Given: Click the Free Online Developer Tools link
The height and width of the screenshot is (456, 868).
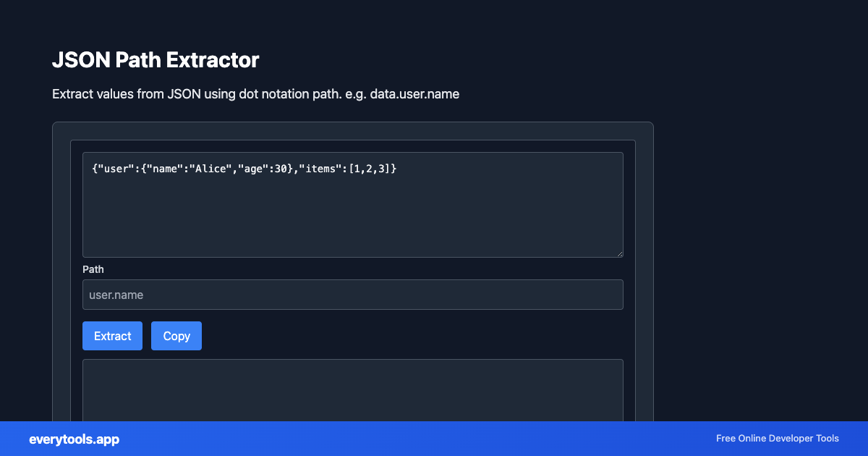Looking at the screenshot, I should (777, 439).
